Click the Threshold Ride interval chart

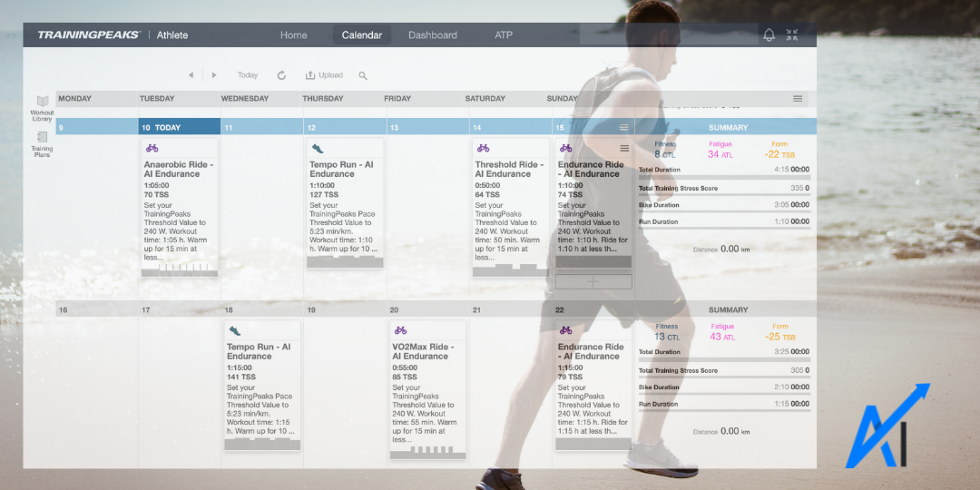coord(511,270)
